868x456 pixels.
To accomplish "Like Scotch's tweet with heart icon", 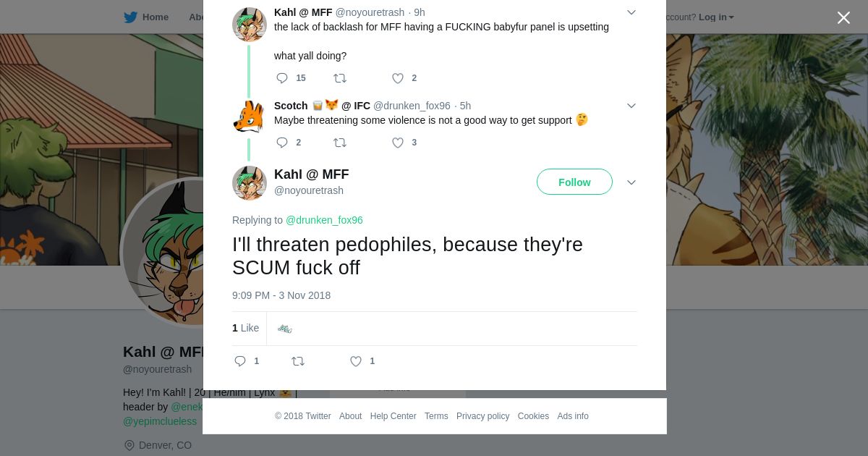I will click(x=397, y=143).
